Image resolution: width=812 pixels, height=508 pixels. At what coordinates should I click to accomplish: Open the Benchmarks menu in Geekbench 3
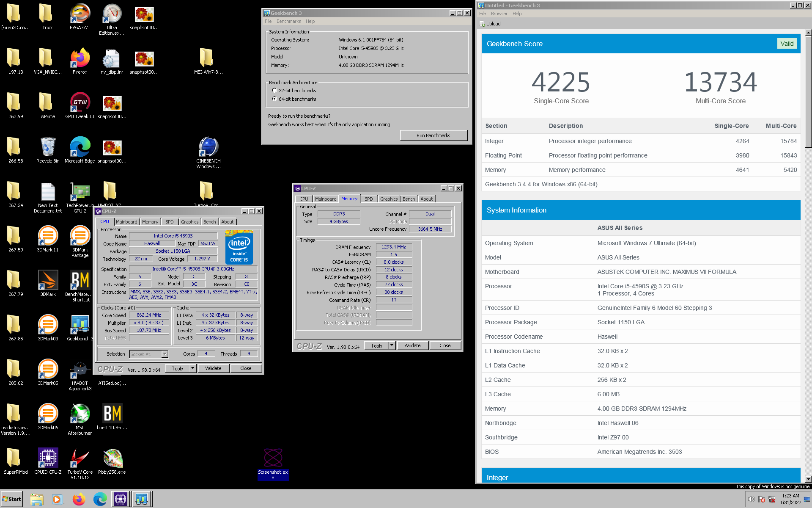(288, 21)
